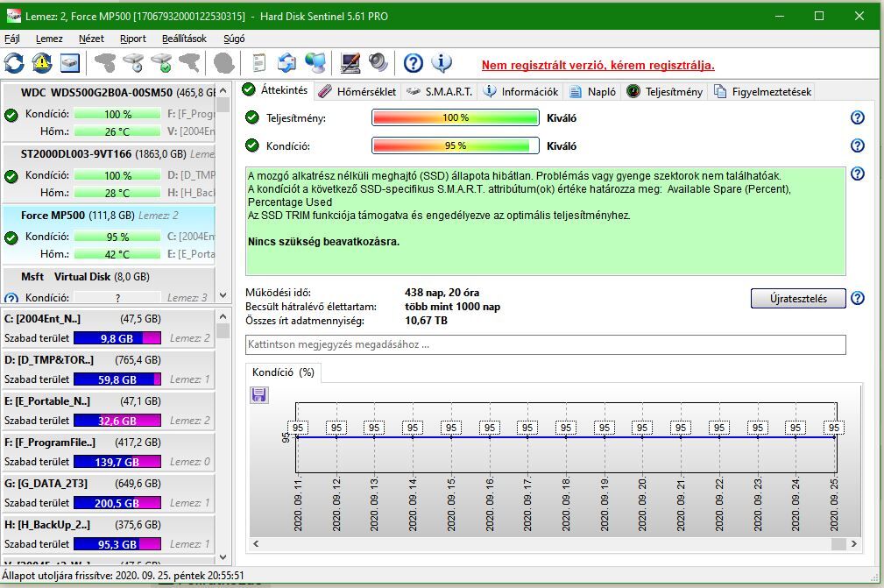Click the help icon next to Kondíció bar
The image size is (884, 588).
(x=858, y=145)
